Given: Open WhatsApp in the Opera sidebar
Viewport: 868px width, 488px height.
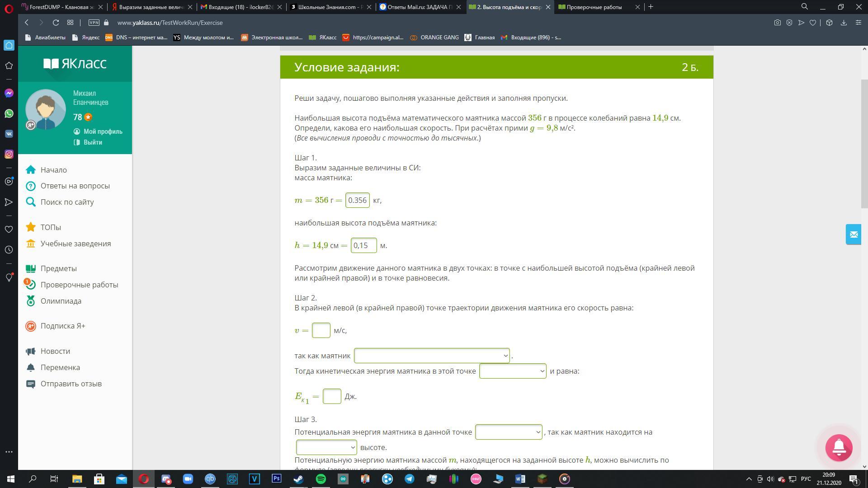Looking at the screenshot, I should tap(9, 113).
